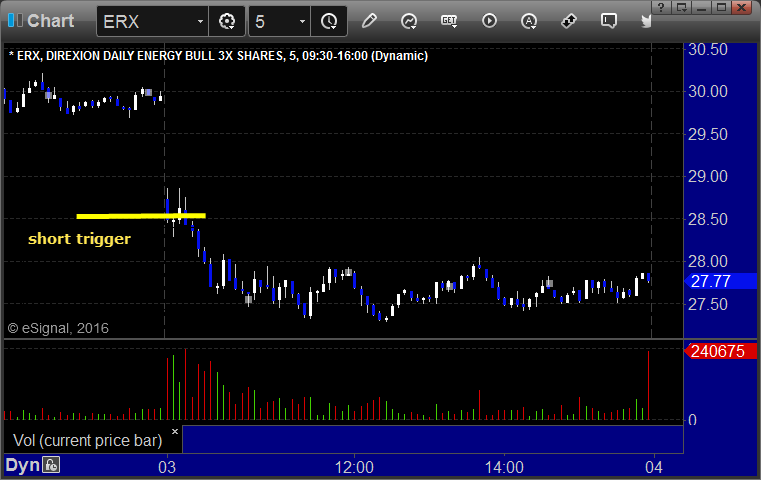Open the chart studies indicator menu
Screen dimensions: 761x480
(409, 21)
